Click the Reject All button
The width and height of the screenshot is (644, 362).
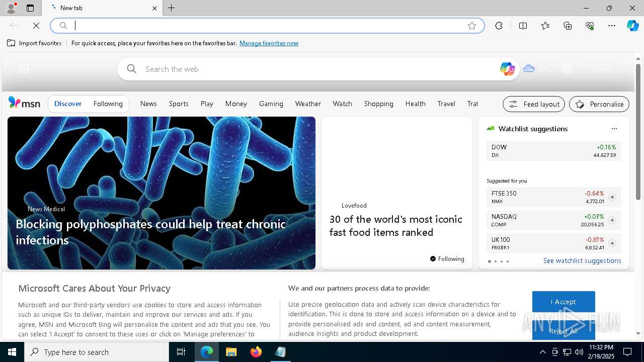coord(563,330)
